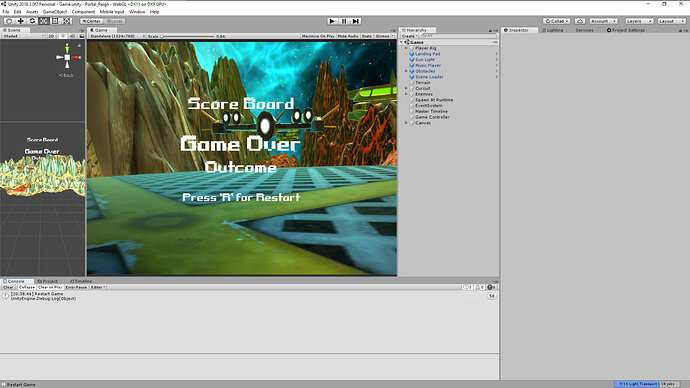The image size is (690, 388).
Task: Open Music Player prefab via its arrow
Action: click(496, 65)
